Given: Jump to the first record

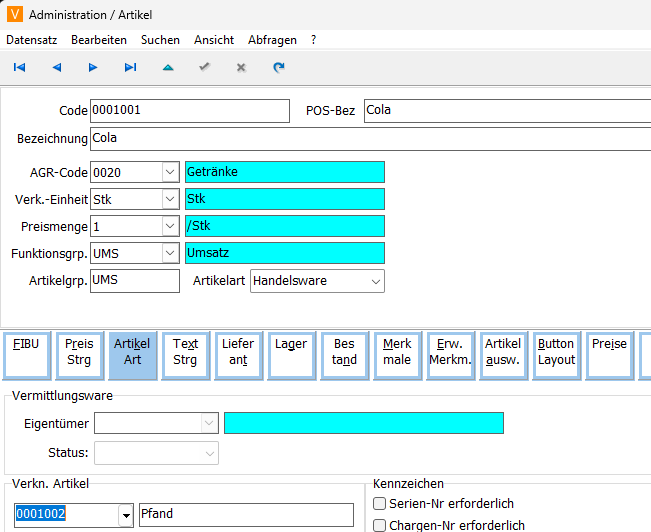Looking at the screenshot, I should 19,67.
